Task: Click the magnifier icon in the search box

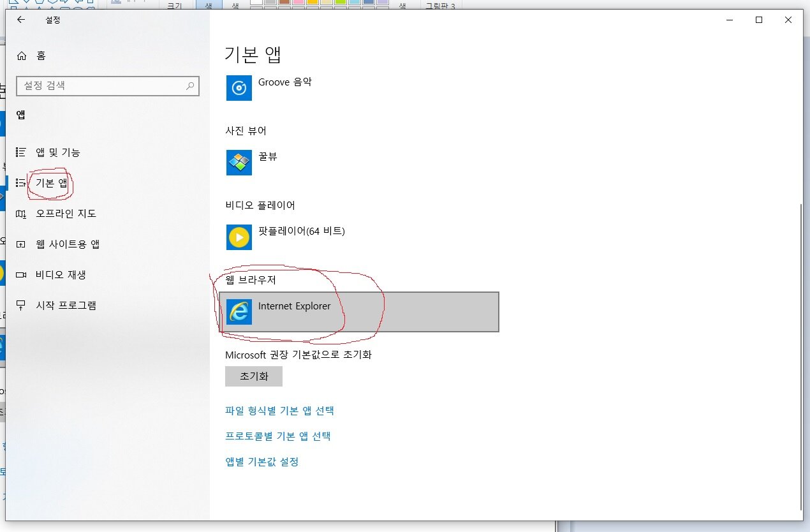Action: (190, 85)
